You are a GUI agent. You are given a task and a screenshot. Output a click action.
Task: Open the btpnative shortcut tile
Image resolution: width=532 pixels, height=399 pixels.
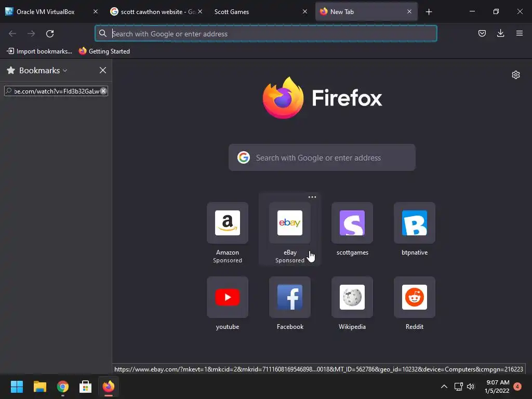(x=414, y=223)
